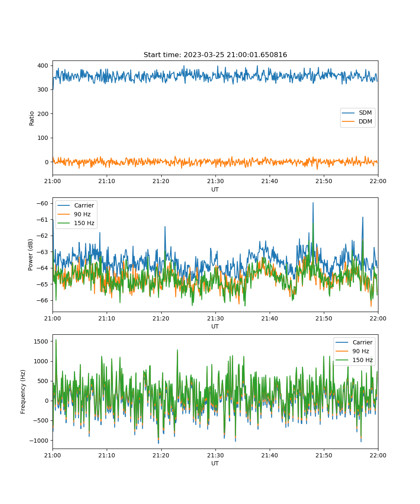Click the −66 tick on the Power axis
420x504 pixels.
pos(43,300)
